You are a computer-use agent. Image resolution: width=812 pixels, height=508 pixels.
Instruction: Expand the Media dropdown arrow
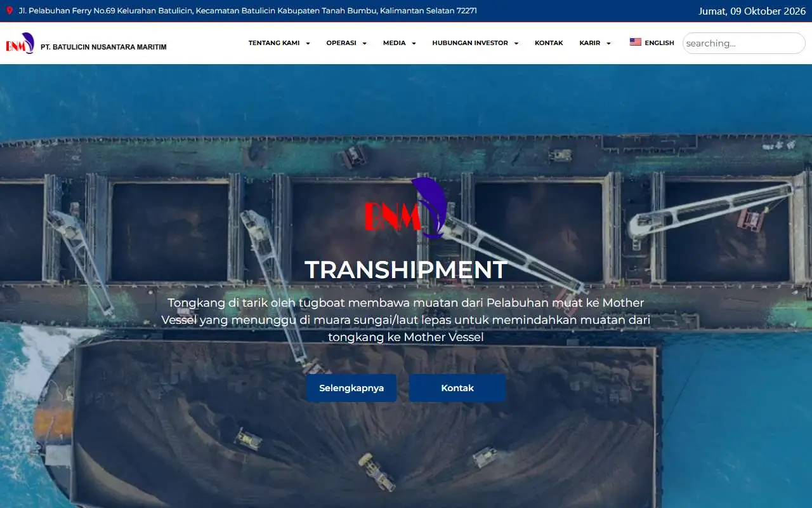[x=414, y=43]
